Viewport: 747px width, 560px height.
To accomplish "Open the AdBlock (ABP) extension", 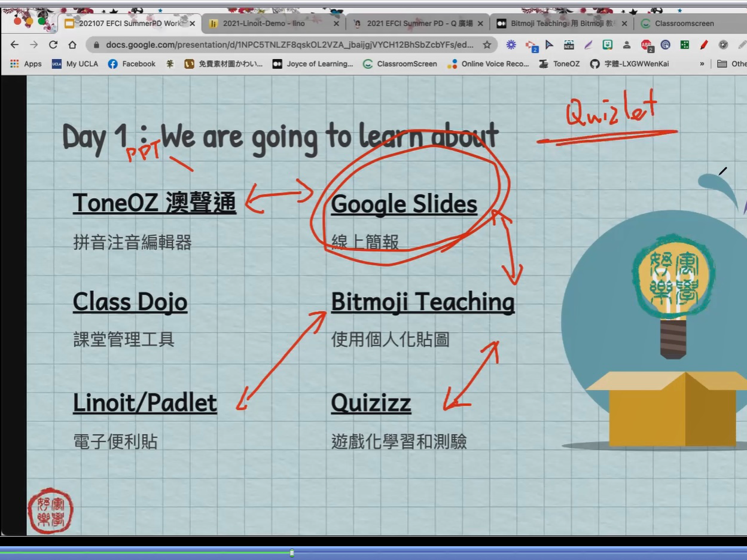I will (x=646, y=45).
